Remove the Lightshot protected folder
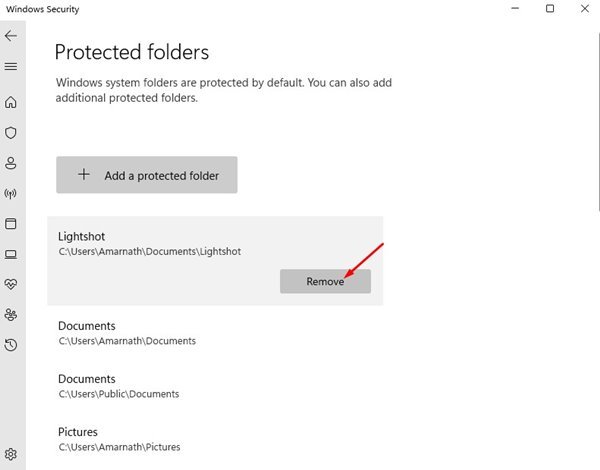The image size is (600, 470). tap(325, 281)
